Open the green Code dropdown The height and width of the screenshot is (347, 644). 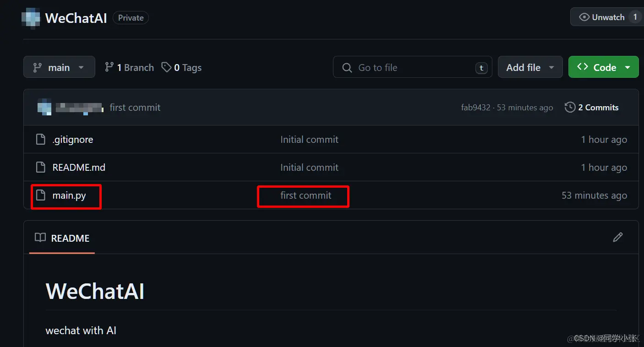point(603,67)
